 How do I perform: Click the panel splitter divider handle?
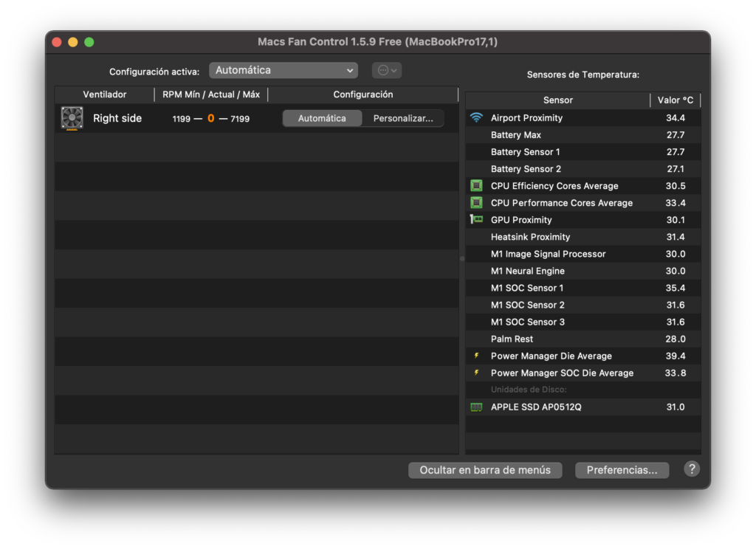pos(462,258)
